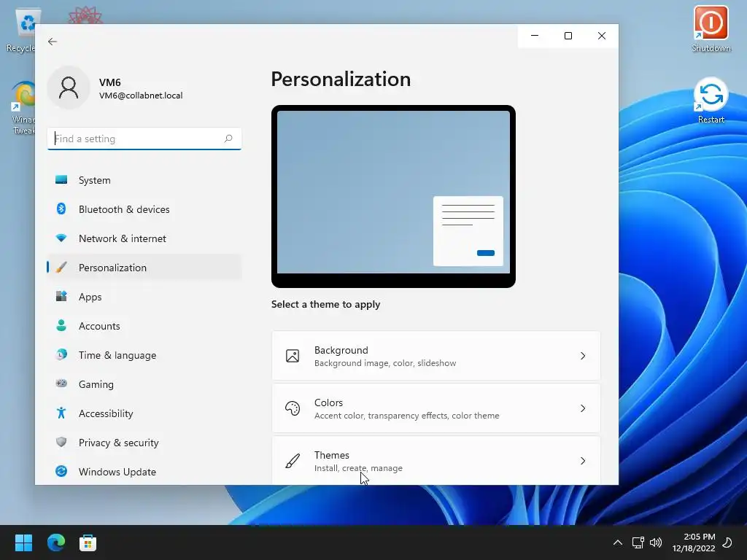Screen dimensions: 747x560
Task: Open Gaming settings label
Action: tap(96, 384)
